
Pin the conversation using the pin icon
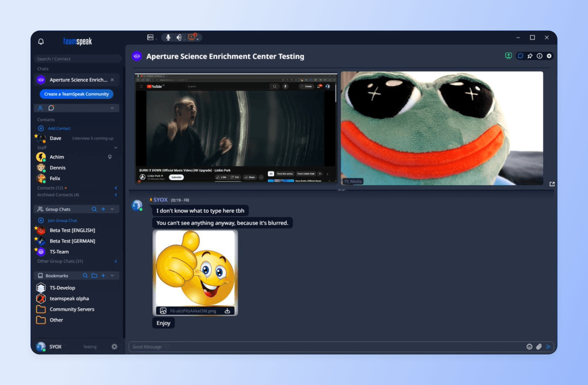[x=530, y=56]
